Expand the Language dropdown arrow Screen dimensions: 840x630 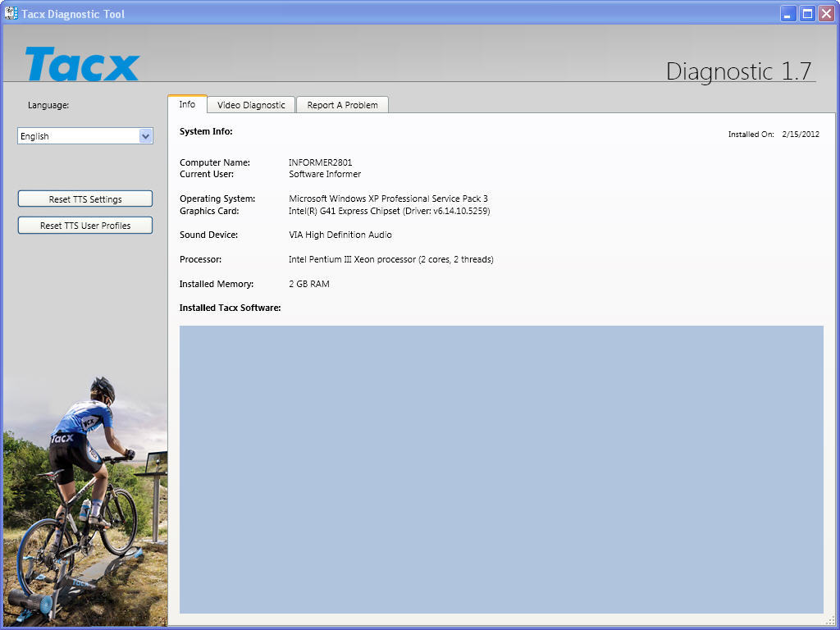click(146, 136)
